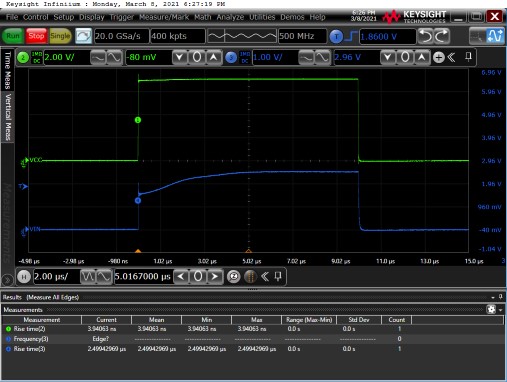Edit the 400 kpts memory depth field

point(177,36)
